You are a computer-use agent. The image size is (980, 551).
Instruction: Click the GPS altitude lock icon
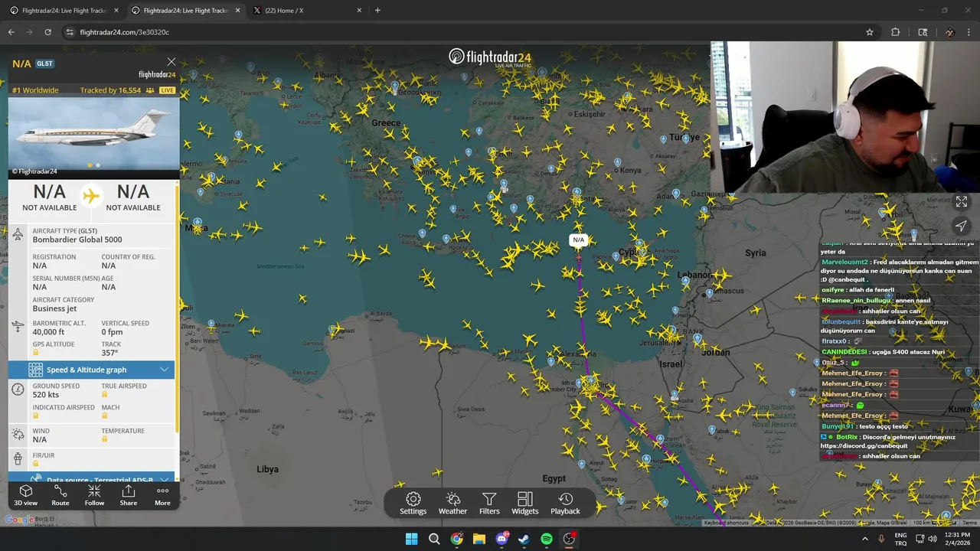[36, 353]
